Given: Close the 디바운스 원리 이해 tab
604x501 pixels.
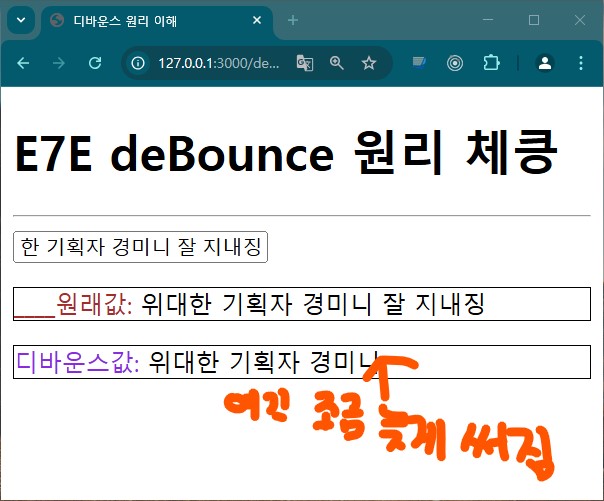Looking at the screenshot, I should (x=257, y=20).
